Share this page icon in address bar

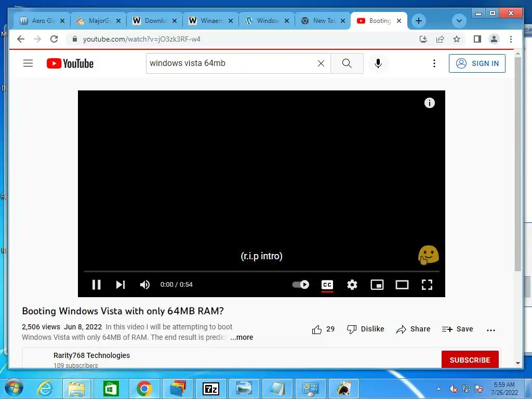(440, 39)
